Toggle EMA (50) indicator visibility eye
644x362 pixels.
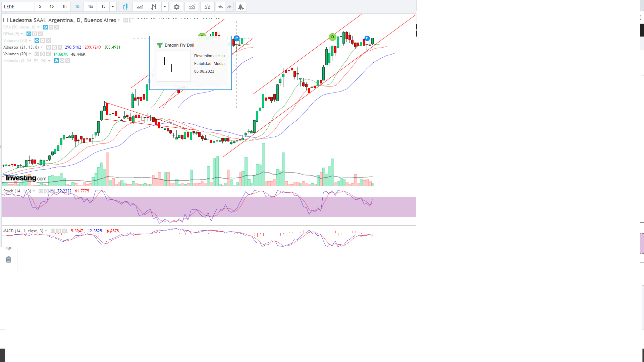(x=45, y=27)
